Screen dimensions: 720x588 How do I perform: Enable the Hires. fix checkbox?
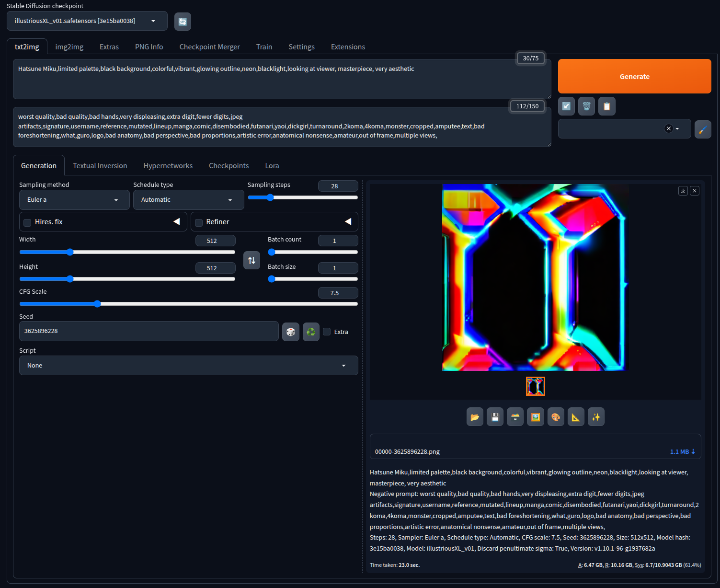point(27,222)
